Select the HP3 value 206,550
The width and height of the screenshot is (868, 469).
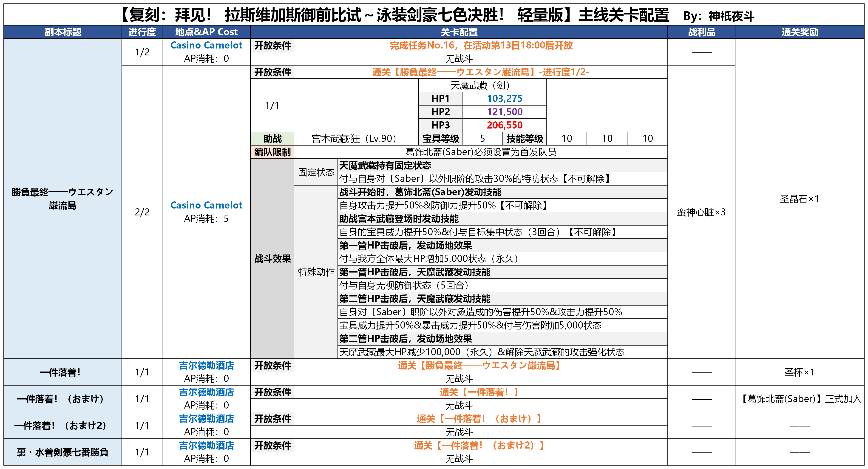point(505,125)
